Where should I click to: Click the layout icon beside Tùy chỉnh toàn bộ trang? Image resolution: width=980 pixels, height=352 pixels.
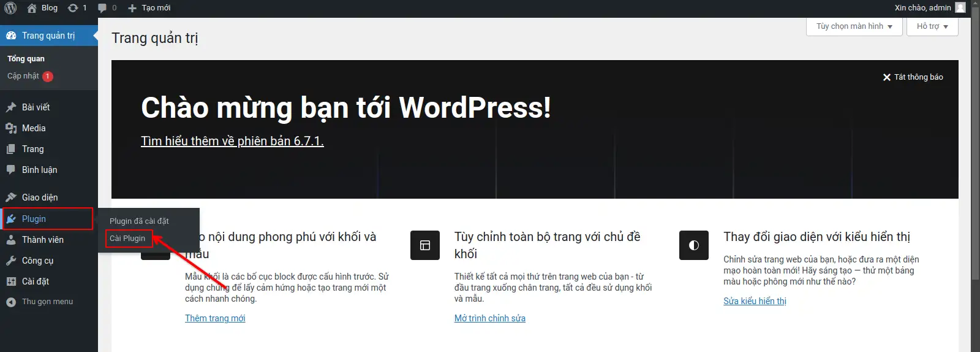pos(425,245)
